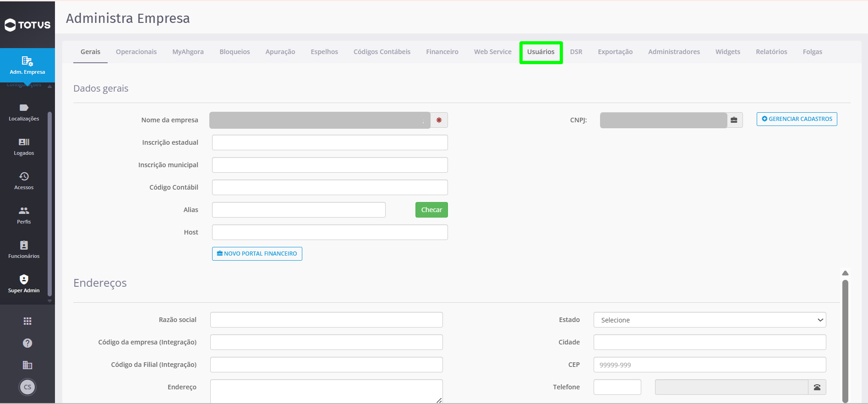Open the Usuários tab
This screenshot has height=404, width=868.
[x=541, y=52]
